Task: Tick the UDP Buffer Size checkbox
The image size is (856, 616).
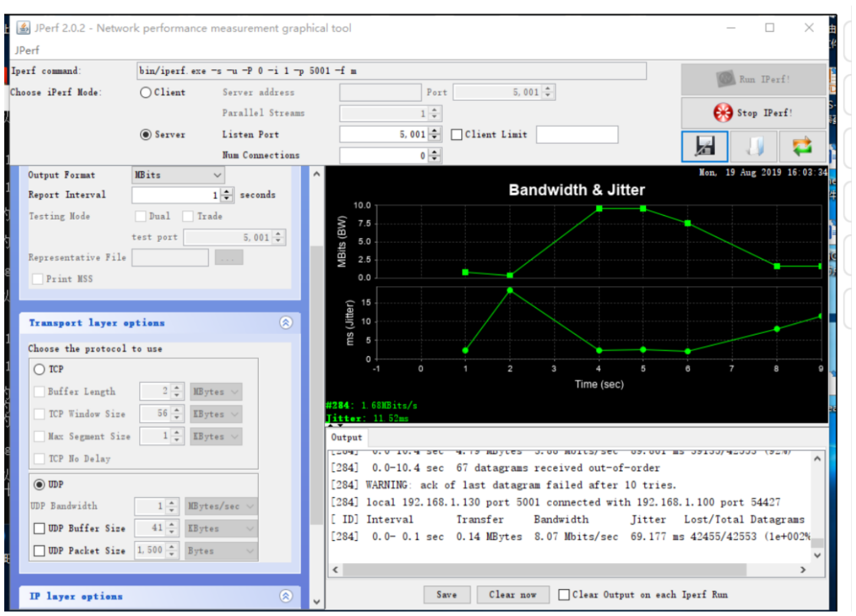Action: point(39,529)
